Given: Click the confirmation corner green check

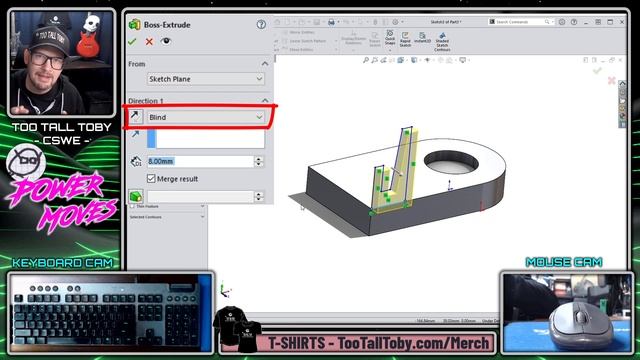Looking at the screenshot, I should [x=597, y=71].
